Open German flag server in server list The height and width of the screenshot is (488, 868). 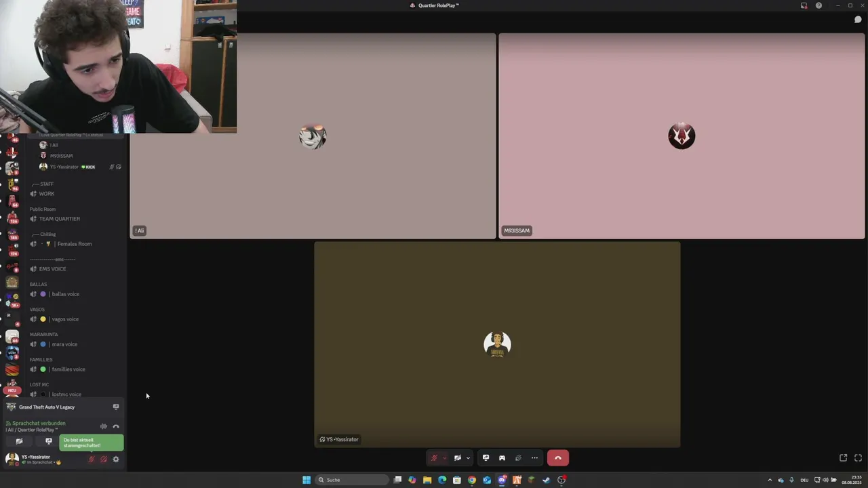[12, 370]
